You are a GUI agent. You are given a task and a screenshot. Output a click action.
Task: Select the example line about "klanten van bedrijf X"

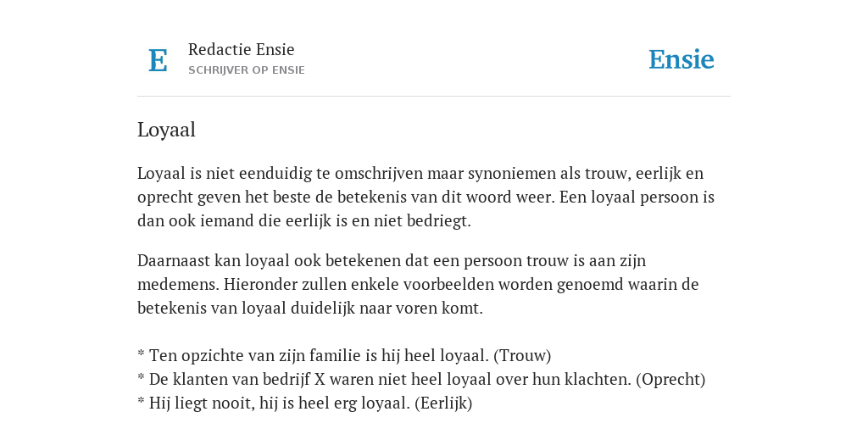pyautogui.click(x=421, y=379)
